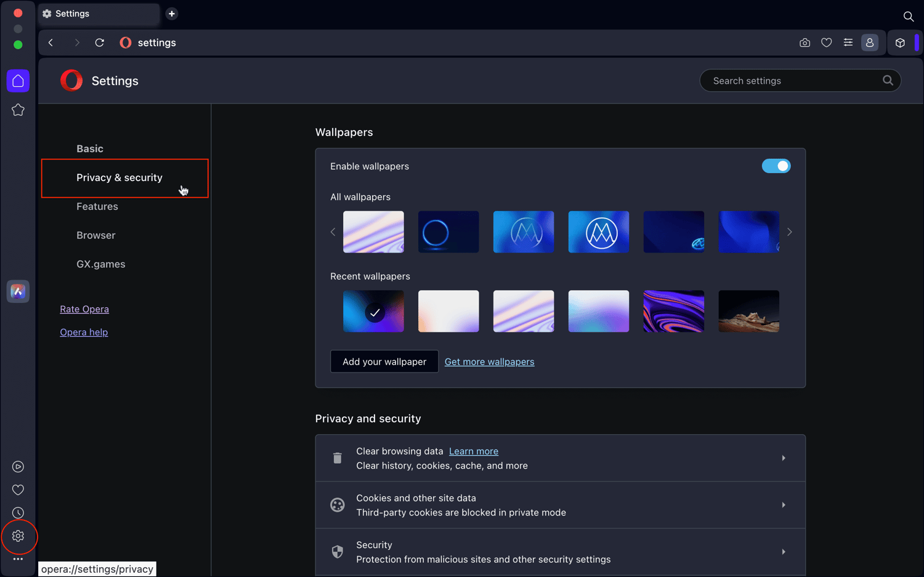Expand Cookies and other site data

point(561,505)
